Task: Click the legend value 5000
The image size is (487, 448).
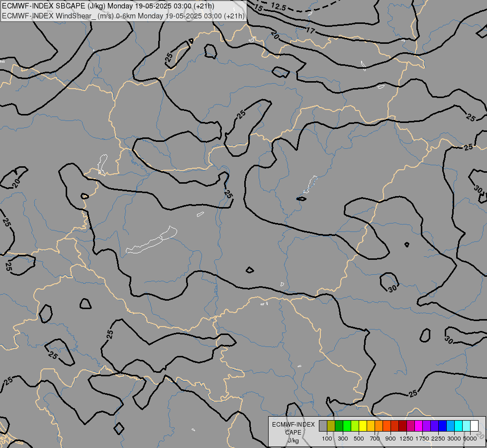Action: tap(470, 439)
